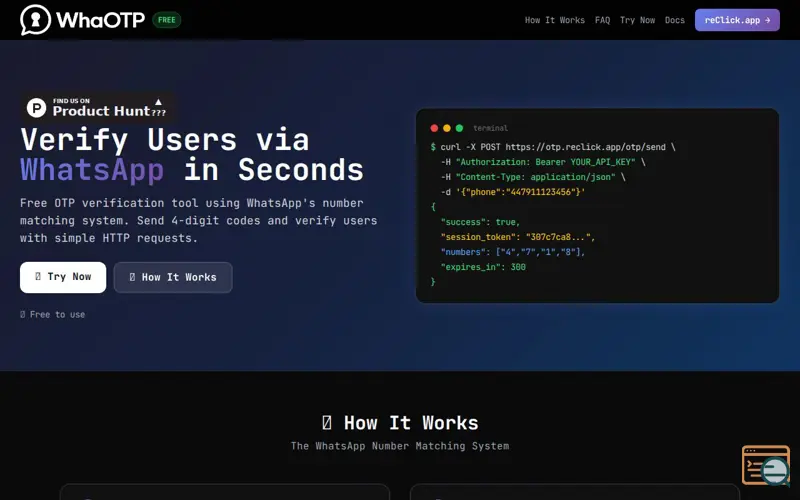The height and width of the screenshot is (500, 800).
Task: Click the Free OTP verification tool description
Action: (x=198, y=220)
